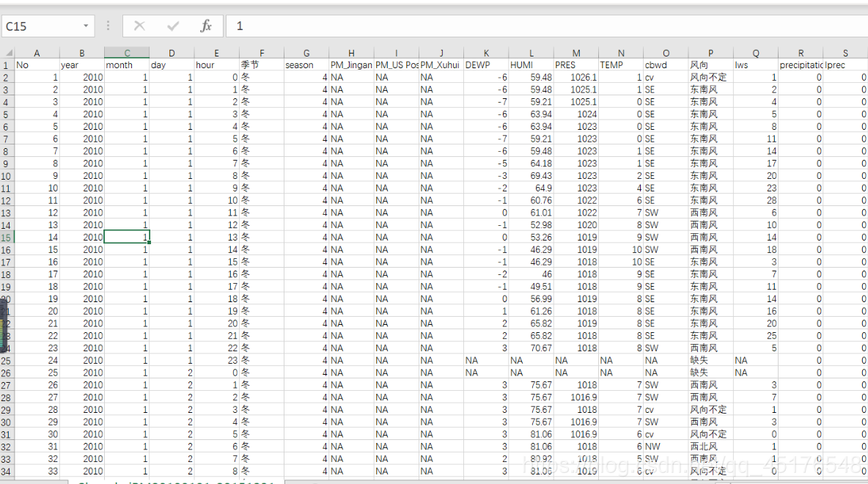This screenshot has width=868, height=484.
Task: Click the '风向' header cell
Action: (711, 65)
